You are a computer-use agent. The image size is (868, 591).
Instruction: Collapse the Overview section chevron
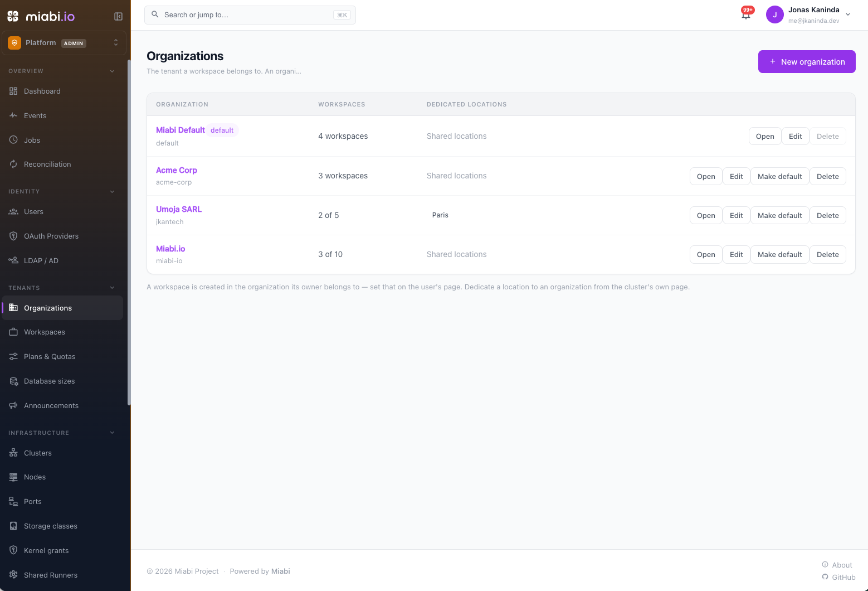click(x=112, y=71)
